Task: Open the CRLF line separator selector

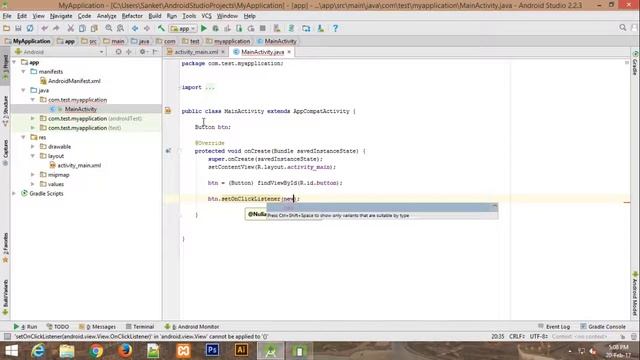Action: click(x=517, y=336)
